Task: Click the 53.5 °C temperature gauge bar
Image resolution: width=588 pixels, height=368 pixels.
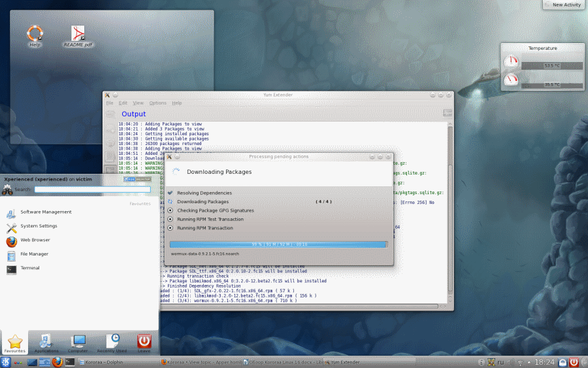Action: click(552, 65)
